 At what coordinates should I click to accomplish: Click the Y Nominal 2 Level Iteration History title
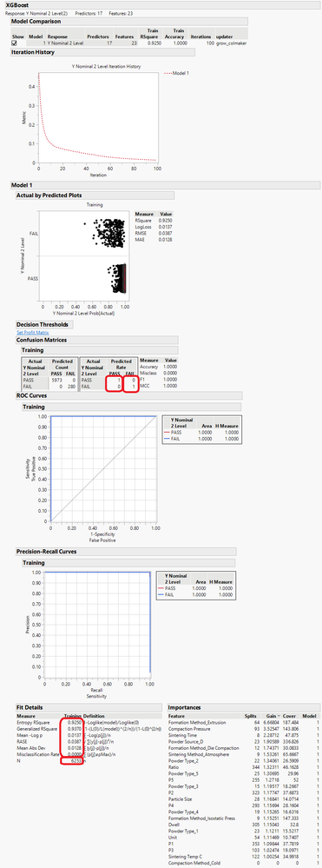click(106, 66)
